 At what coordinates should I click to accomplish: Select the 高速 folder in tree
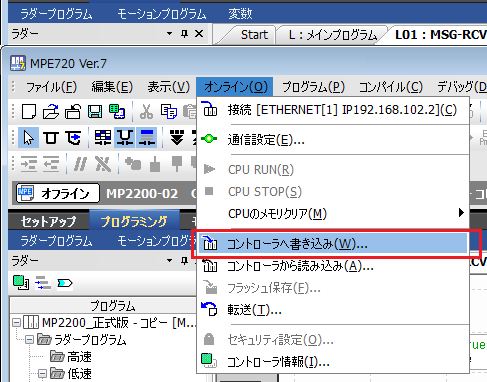click(79, 357)
